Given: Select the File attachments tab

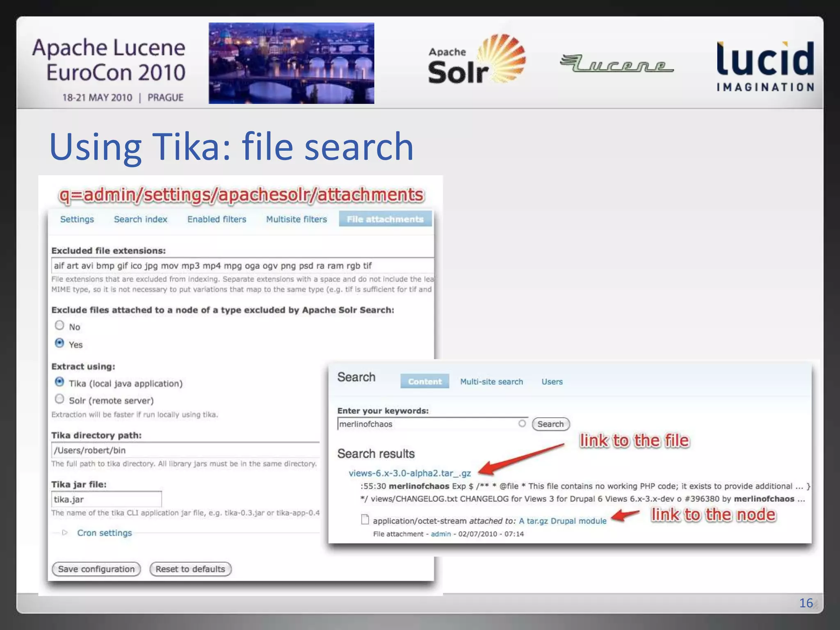Looking at the screenshot, I should click(x=385, y=219).
